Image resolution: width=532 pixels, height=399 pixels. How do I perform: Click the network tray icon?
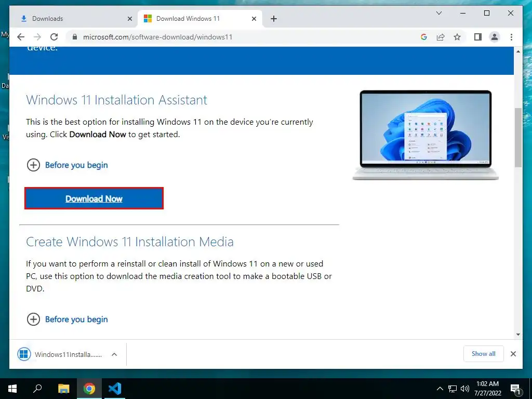(x=453, y=389)
